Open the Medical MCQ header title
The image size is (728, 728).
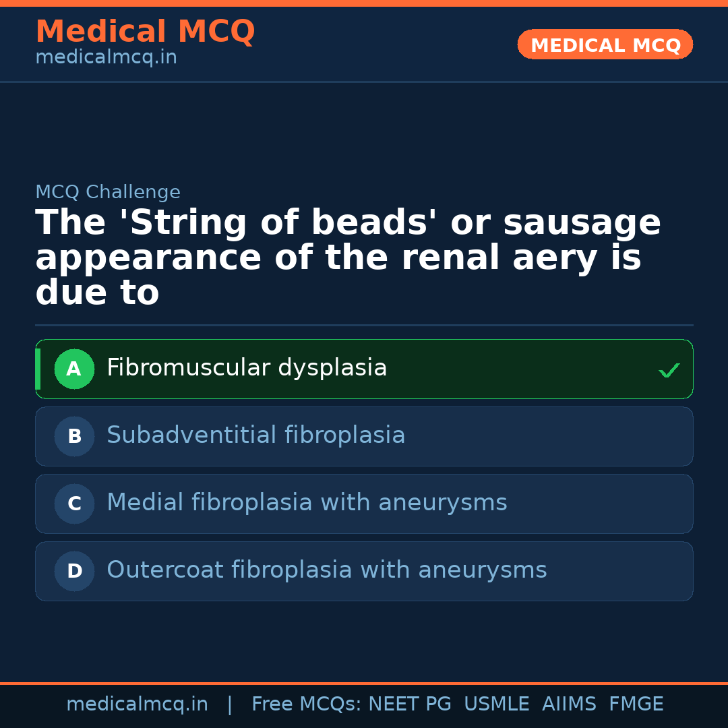pyautogui.click(x=145, y=32)
